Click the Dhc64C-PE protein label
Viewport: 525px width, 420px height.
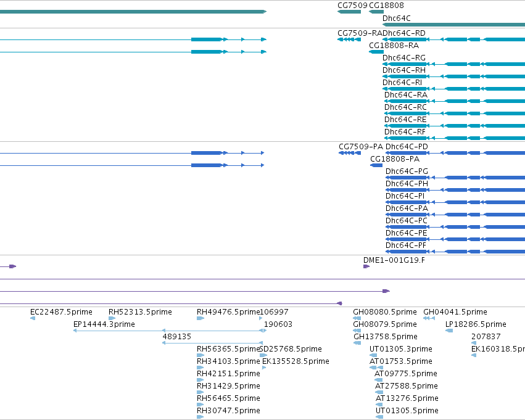407,233
